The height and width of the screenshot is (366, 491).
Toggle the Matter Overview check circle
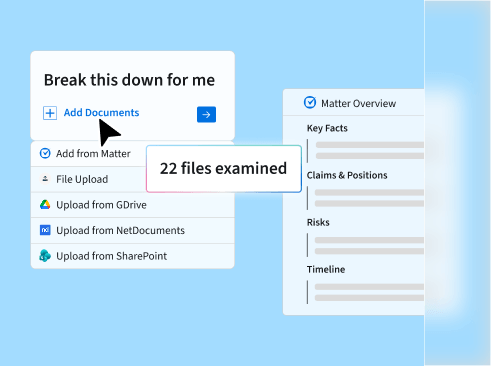point(310,102)
